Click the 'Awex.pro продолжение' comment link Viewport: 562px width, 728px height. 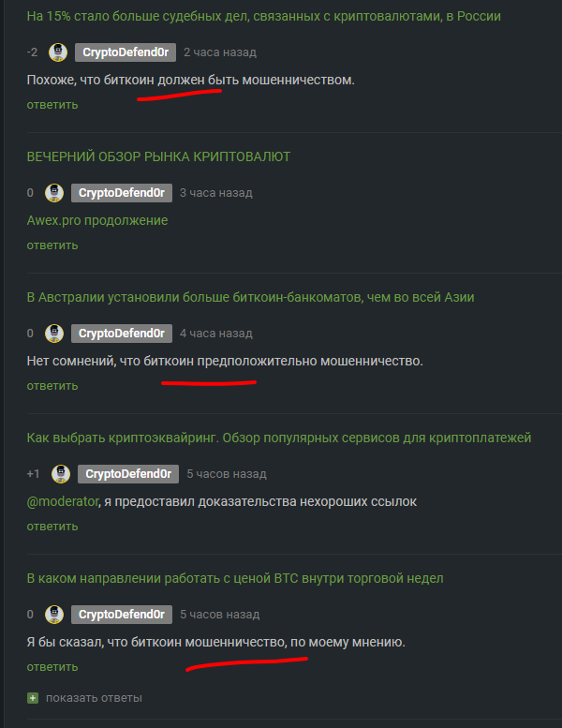click(97, 220)
